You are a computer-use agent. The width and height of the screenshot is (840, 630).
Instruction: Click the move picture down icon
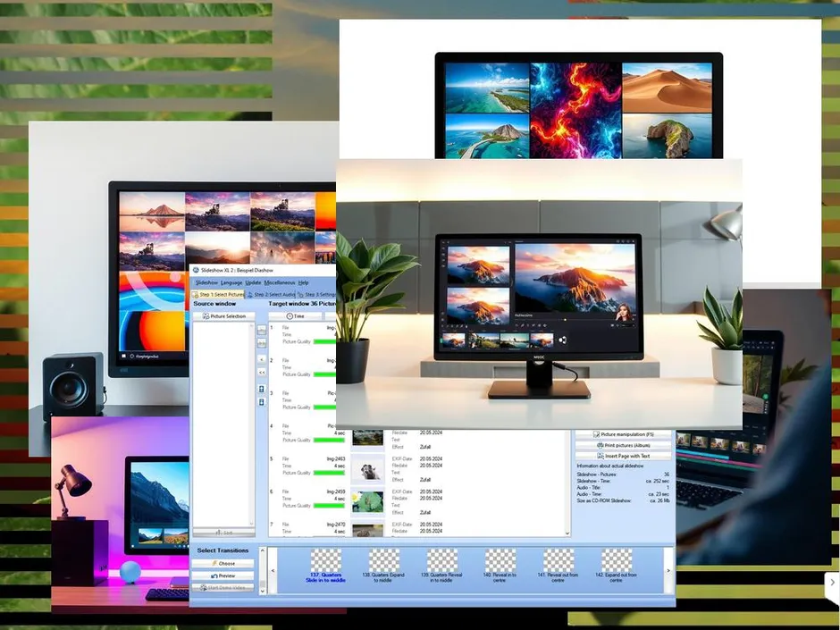tap(262, 403)
